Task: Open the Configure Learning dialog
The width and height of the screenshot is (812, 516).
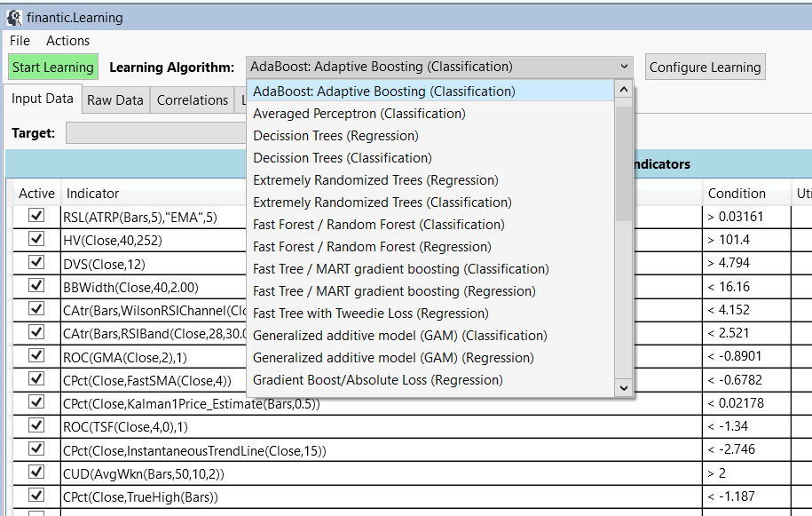Action: click(705, 67)
